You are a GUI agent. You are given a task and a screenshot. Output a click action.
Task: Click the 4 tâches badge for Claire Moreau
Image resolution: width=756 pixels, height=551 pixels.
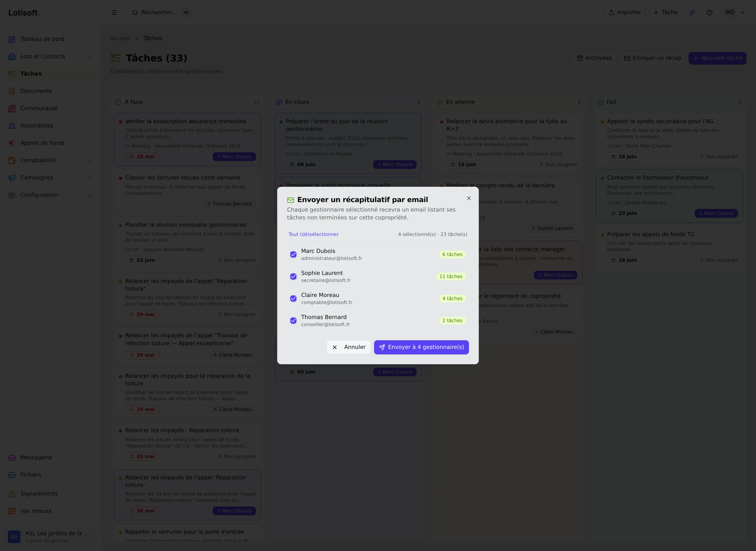pyautogui.click(x=452, y=299)
